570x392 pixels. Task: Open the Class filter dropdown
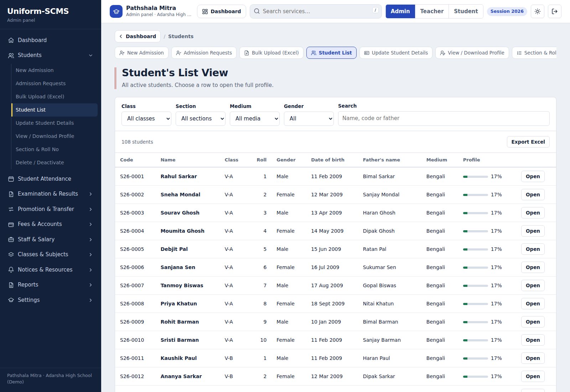[x=146, y=119]
